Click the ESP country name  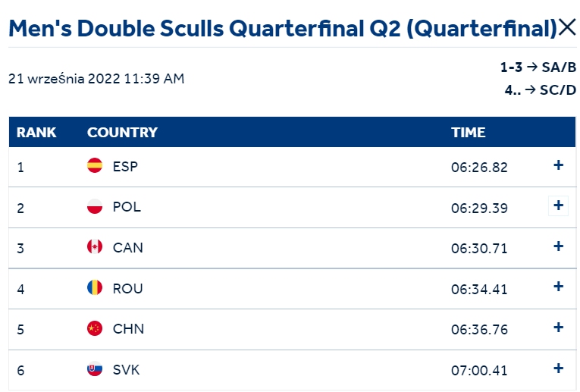pyautogui.click(x=125, y=166)
